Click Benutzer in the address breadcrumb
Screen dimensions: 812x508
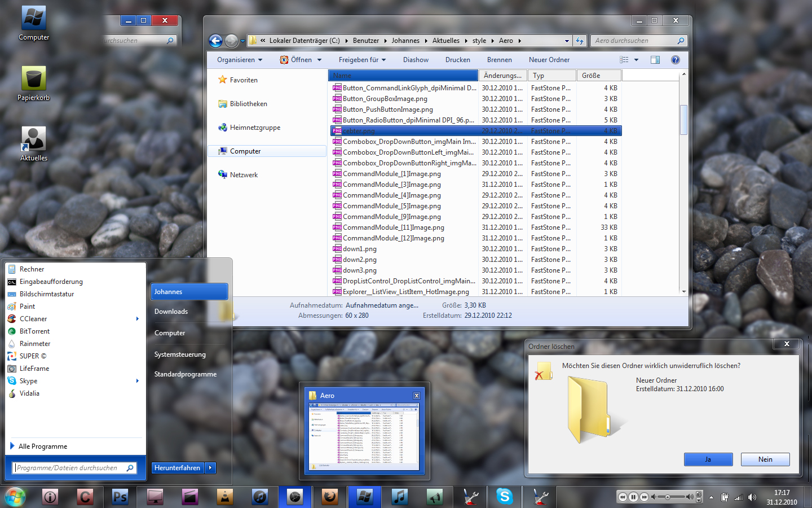click(x=366, y=41)
